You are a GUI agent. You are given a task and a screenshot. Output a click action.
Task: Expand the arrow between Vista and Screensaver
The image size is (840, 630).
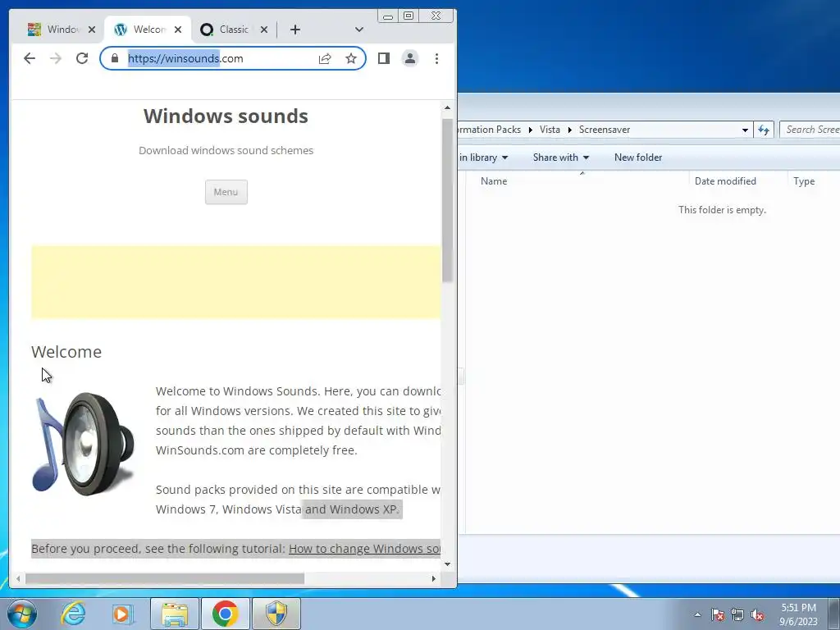[569, 130]
